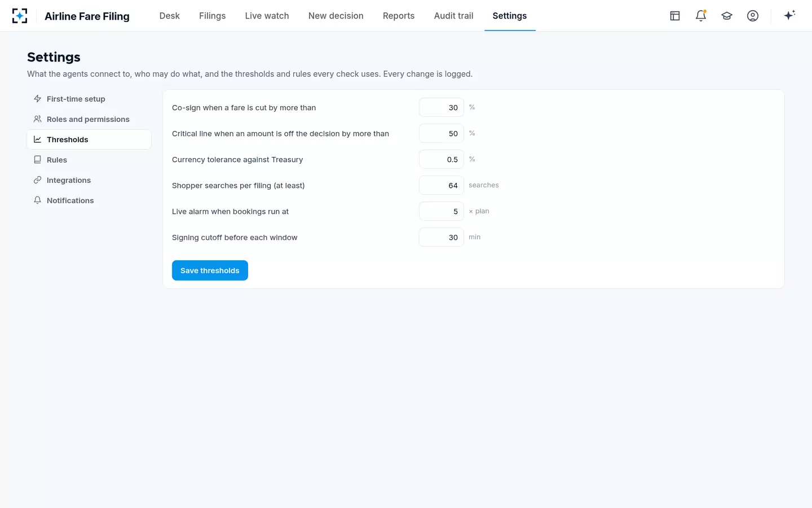
Task: Focus the live alarm plan multiplier field
Action: (x=442, y=211)
